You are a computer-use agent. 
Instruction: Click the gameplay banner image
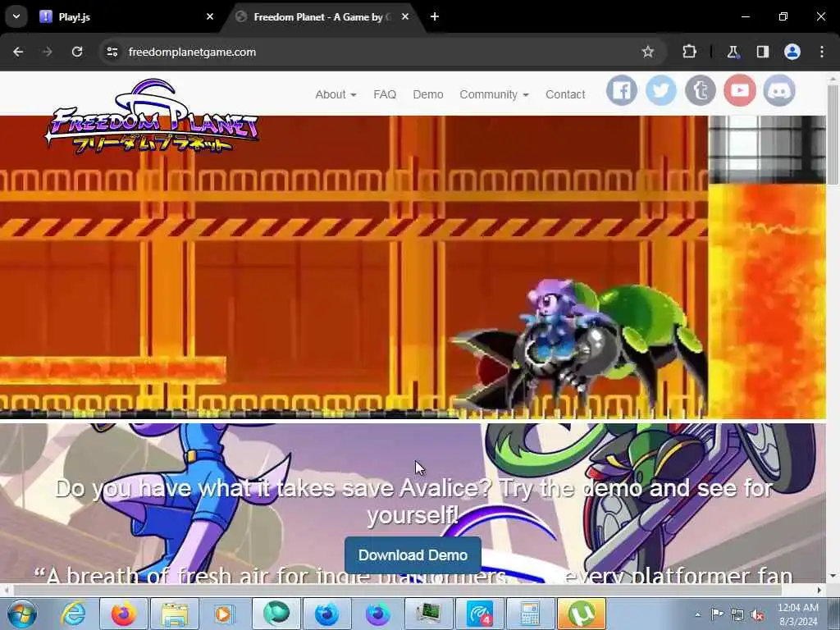(413, 267)
